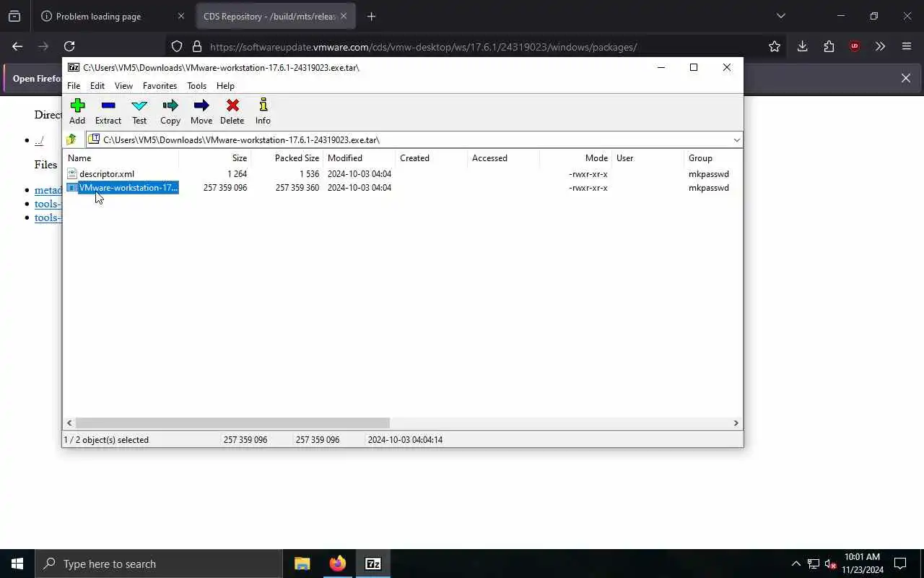The width and height of the screenshot is (924, 578).
Task: Close the Problem loading page tab
Action: [x=181, y=16]
